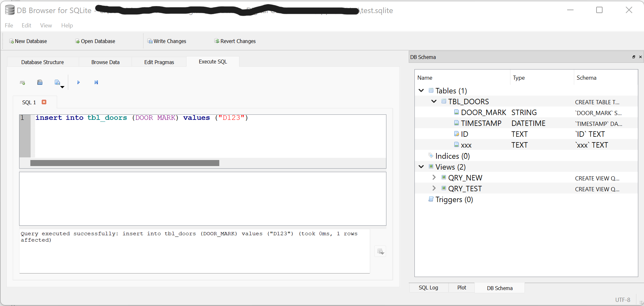Image resolution: width=644 pixels, height=306 pixels.
Task: Switch to SQL Log dock tab
Action: tap(428, 288)
